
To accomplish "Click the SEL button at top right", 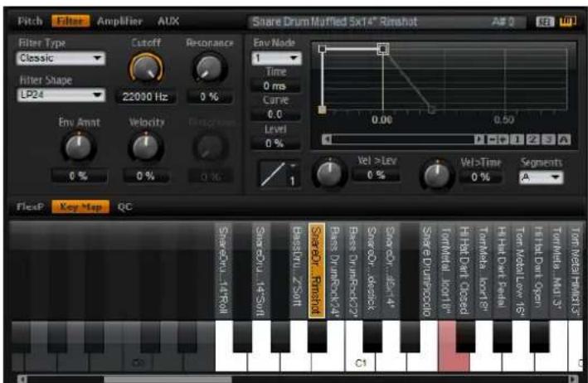I will [545, 22].
